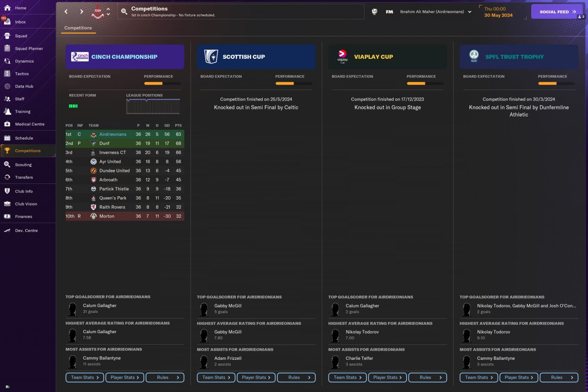
Task: Open the club switcher chevrons beside the badge
Action: coord(108,11)
